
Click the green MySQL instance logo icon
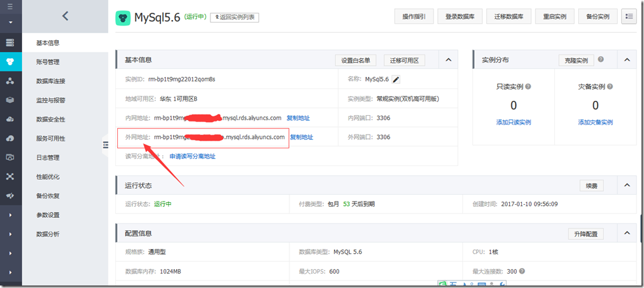pos(123,18)
